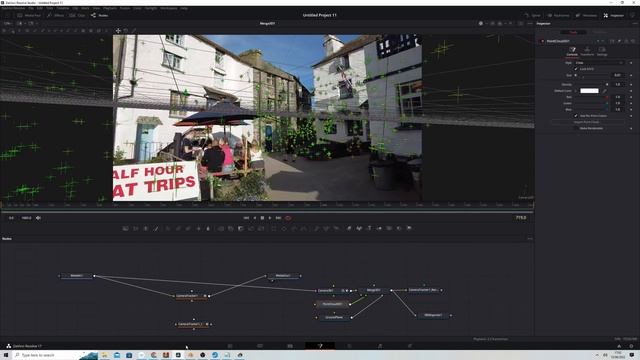Image resolution: width=640 pixels, height=360 pixels.
Task: Click the Import Point Cloud button
Action: [587, 122]
